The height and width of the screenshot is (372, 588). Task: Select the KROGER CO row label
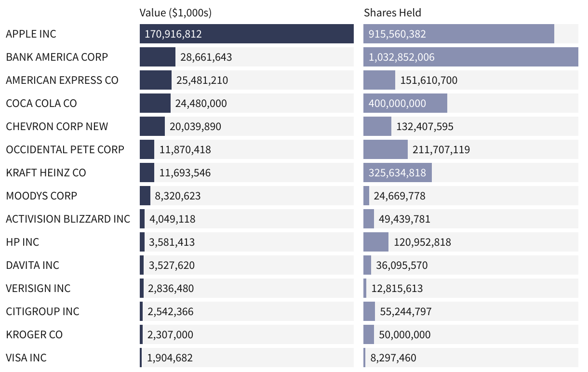coord(34,334)
